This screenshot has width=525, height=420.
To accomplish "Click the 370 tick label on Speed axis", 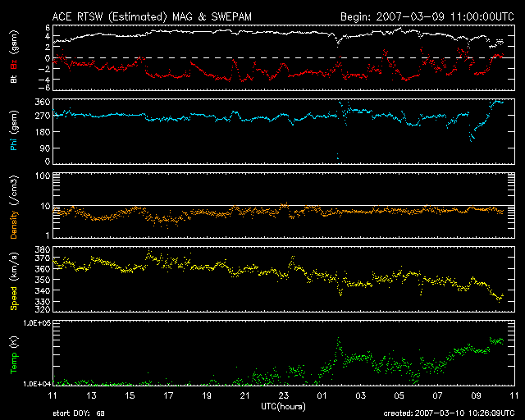I will (43, 258).
